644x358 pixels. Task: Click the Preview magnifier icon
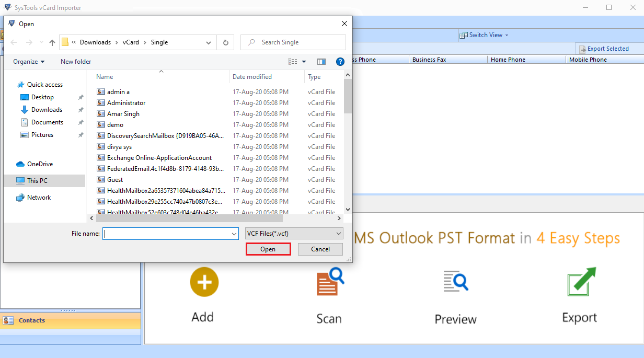pyautogui.click(x=455, y=282)
